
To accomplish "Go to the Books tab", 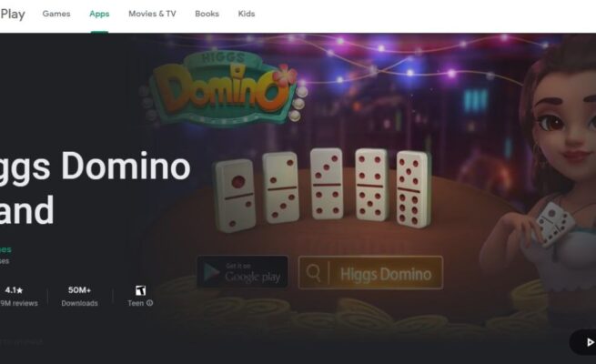I will click(207, 14).
